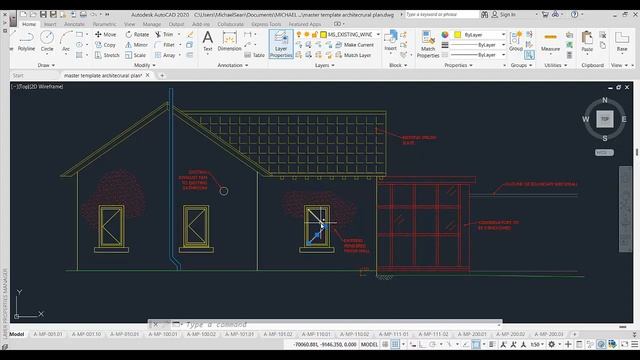This screenshot has height=360, width=640.
Task: Toggle the layer freeze sun icon
Action: click(307, 35)
